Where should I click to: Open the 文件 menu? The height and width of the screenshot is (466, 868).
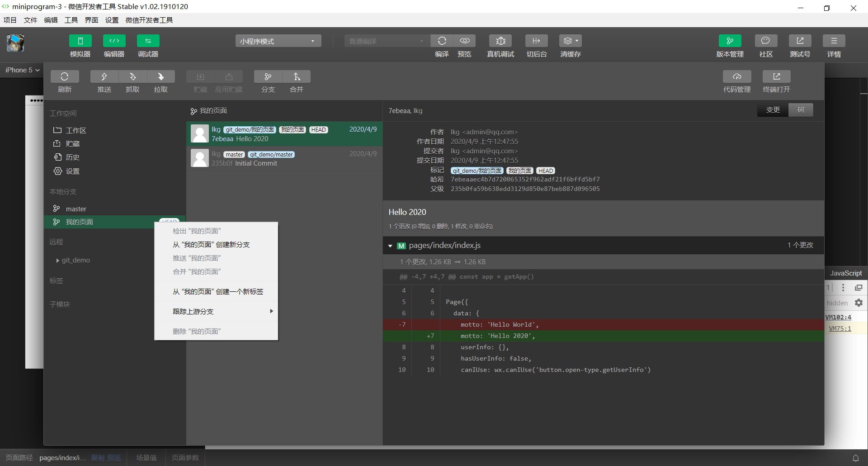point(30,20)
